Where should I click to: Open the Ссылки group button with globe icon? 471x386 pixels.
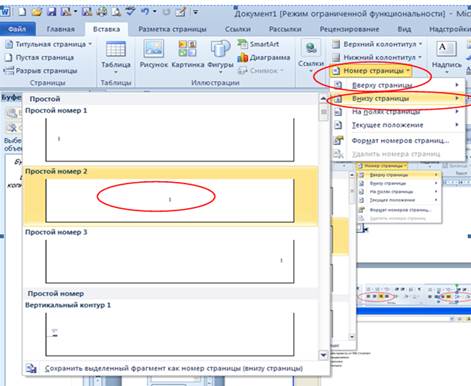click(311, 57)
